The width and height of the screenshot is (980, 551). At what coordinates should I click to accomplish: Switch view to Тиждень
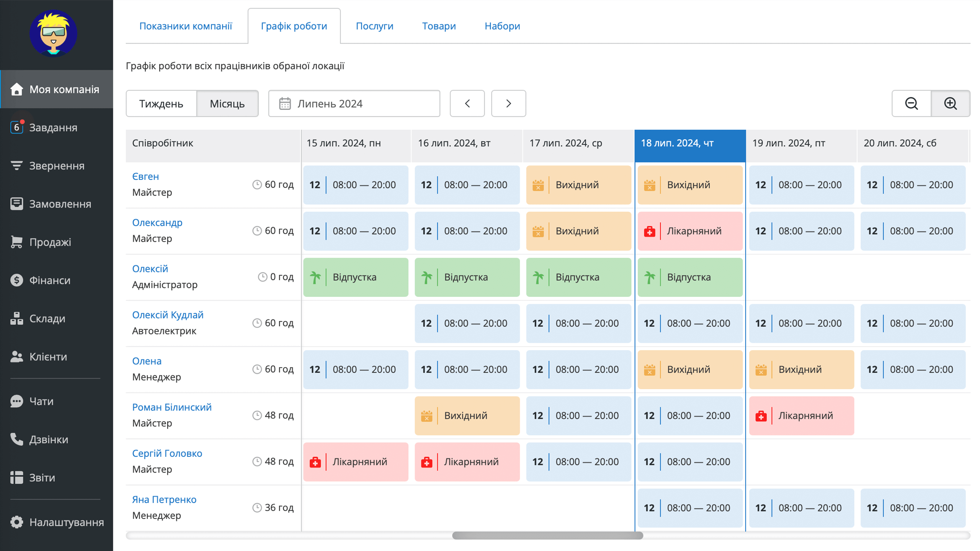[x=161, y=103]
